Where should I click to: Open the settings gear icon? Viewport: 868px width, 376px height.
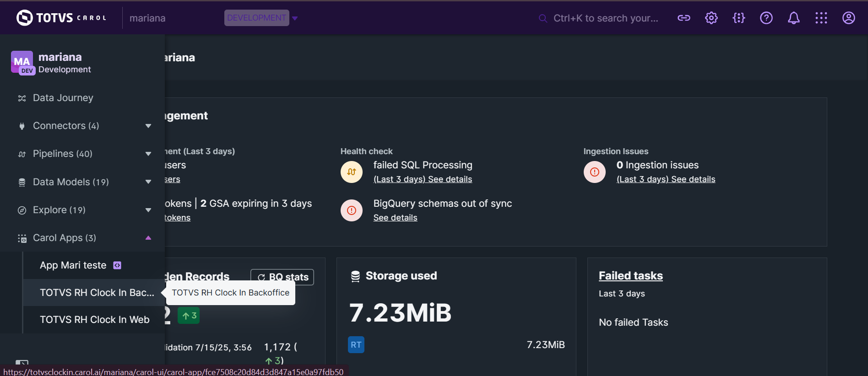(x=711, y=18)
